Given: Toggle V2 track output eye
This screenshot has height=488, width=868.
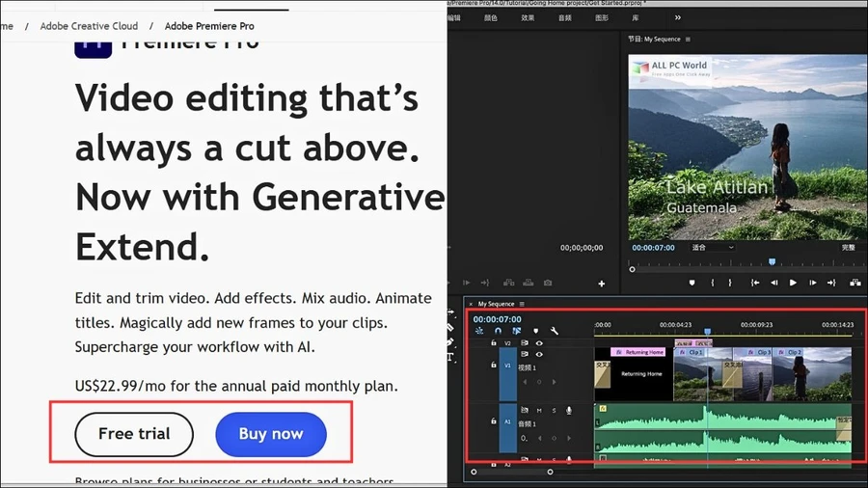Looking at the screenshot, I should click(x=538, y=343).
